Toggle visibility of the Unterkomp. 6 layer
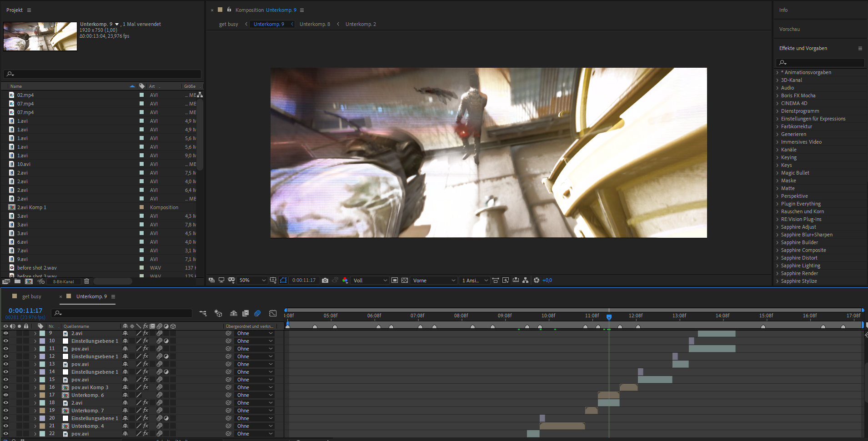 (x=6, y=395)
